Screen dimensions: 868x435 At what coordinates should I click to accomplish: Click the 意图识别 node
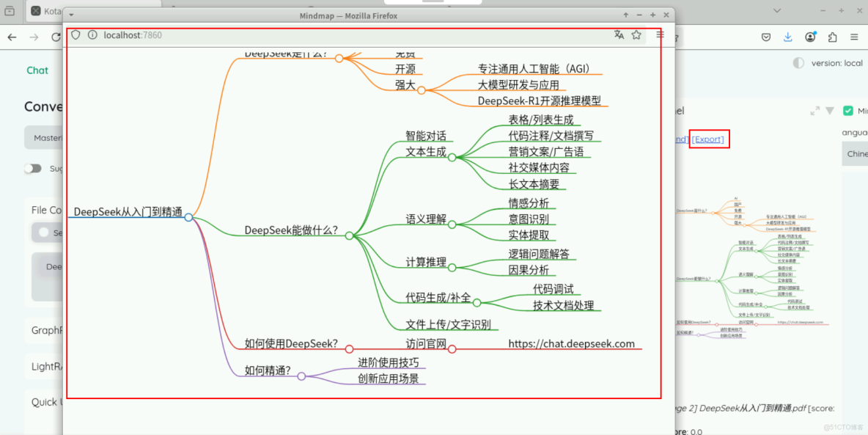pos(529,219)
